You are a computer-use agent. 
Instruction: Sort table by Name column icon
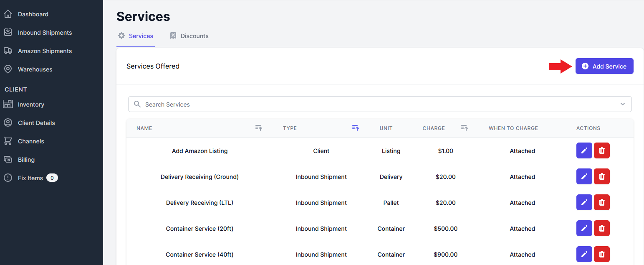[259, 128]
